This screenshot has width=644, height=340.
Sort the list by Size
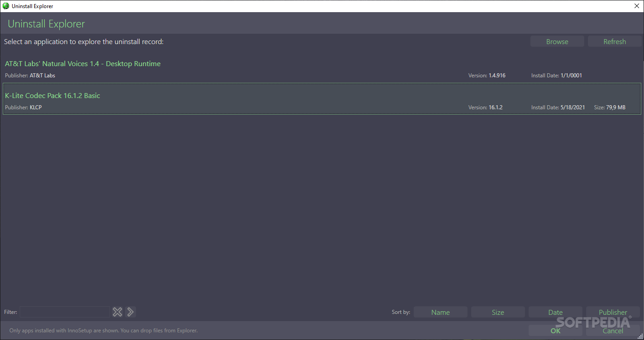498,312
